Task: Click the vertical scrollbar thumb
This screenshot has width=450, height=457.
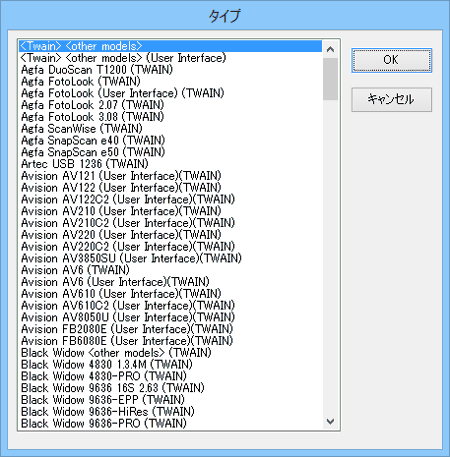Action: tap(330, 79)
